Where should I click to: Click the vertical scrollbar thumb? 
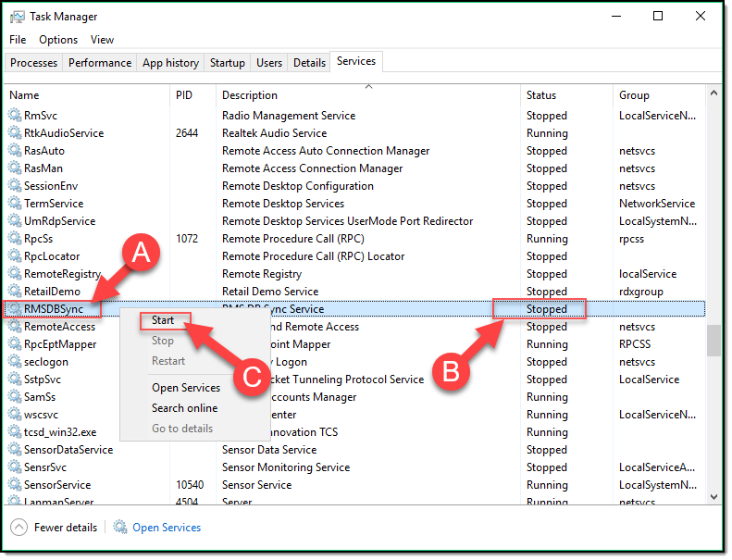point(713,340)
